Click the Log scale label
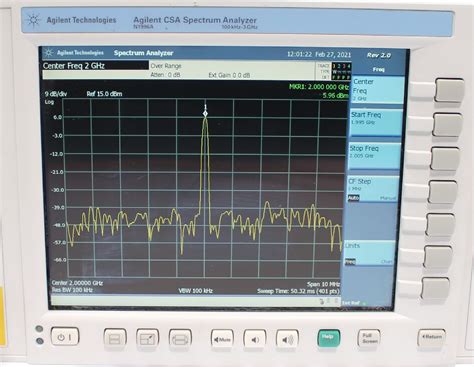This screenshot has width=474, height=367. coord(49,102)
